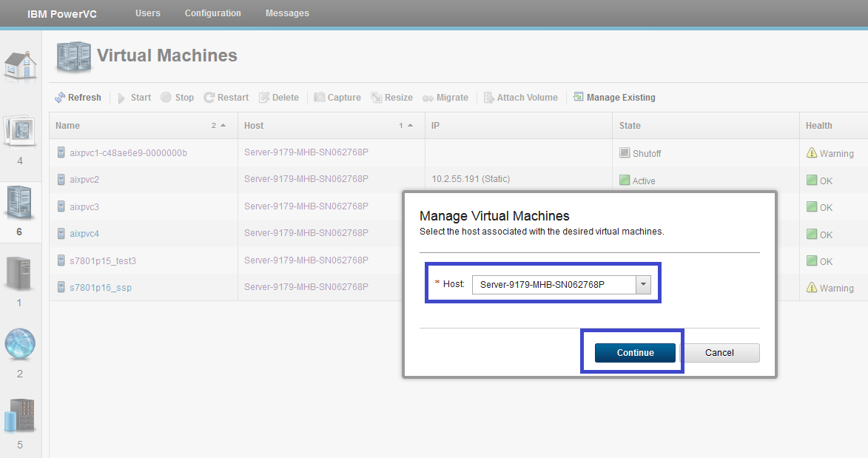Click the Manage Existing icon
Image resolution: width=868 pixels, height=458 pixels.
pos(579,97)
